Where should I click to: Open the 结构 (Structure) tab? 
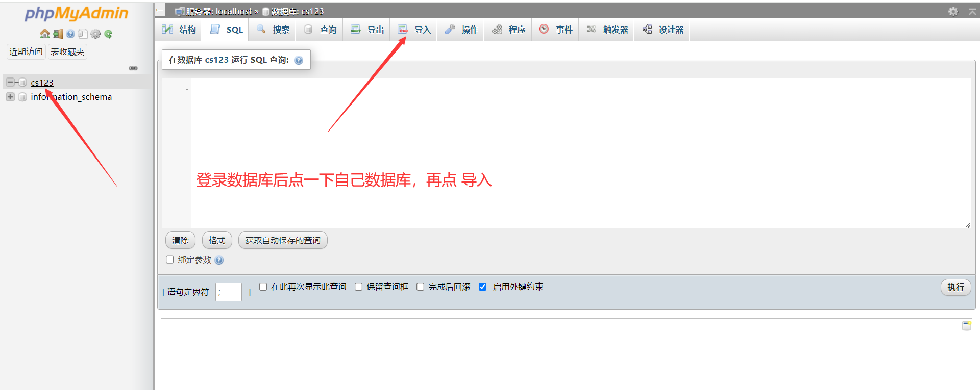[x=179, y=30]
